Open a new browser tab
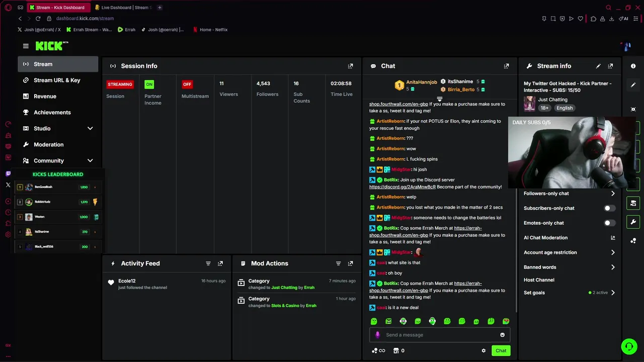 (159, 8)
